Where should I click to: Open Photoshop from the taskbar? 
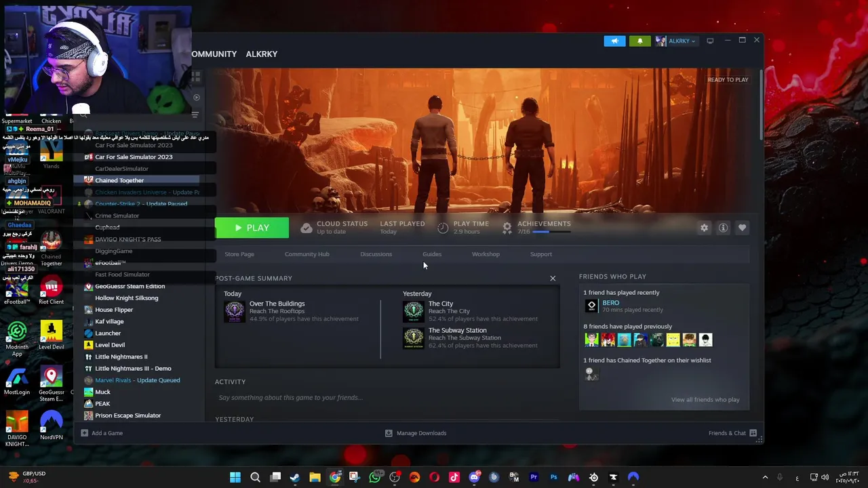(553, 477)
